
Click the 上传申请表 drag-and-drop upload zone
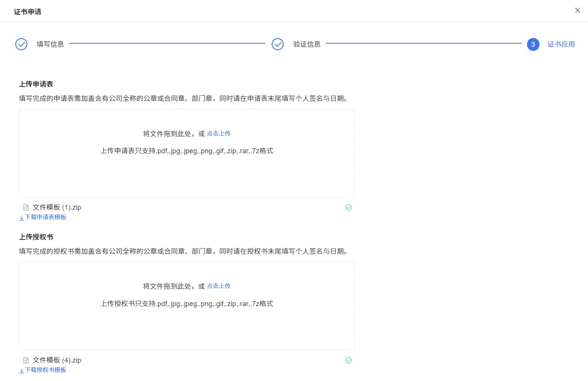(187, 173)
